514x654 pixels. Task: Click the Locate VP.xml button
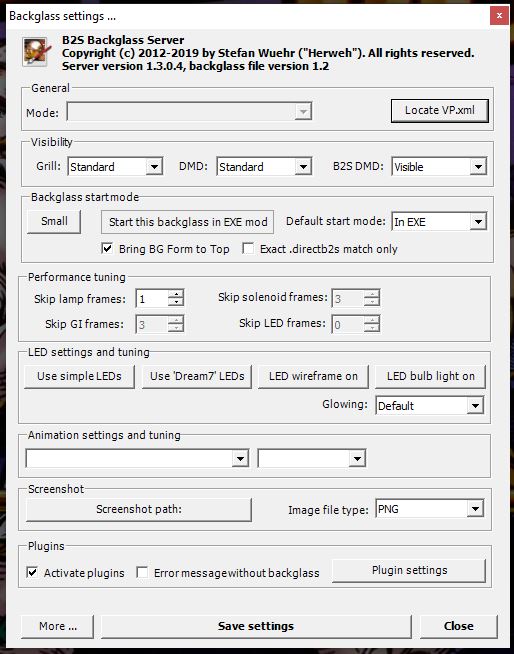pos(440,111)
